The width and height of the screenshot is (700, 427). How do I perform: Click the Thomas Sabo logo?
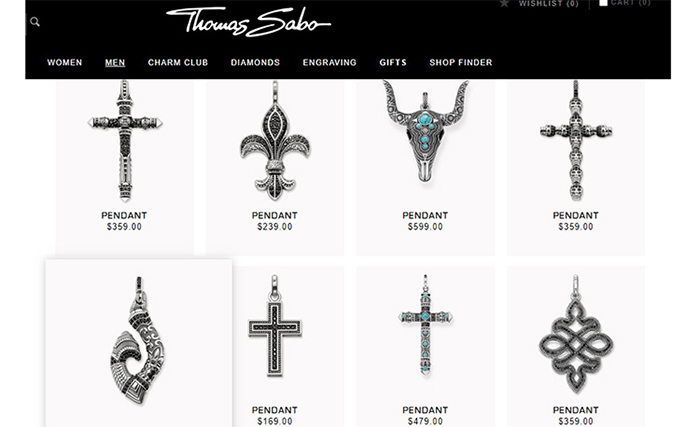coord(248,21)
